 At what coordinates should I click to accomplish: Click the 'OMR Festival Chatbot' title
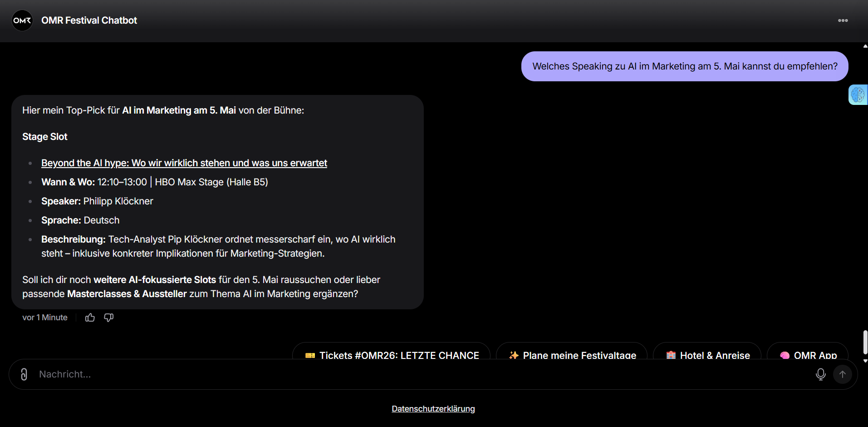point(89,20)
